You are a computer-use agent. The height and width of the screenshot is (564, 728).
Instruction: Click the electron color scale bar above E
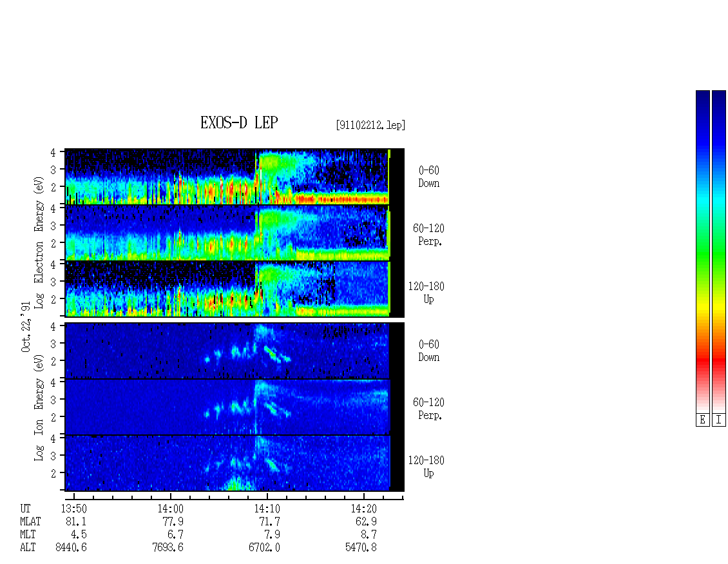coord(702,251)
